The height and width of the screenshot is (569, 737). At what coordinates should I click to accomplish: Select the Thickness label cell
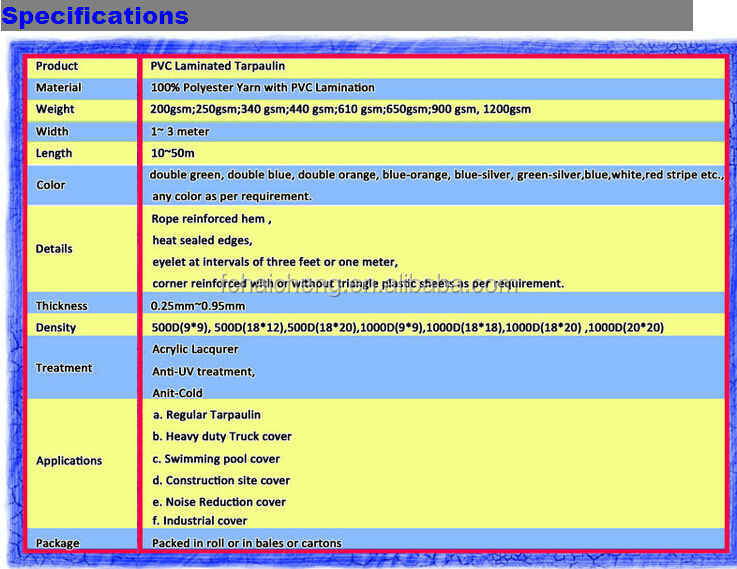[82, 303]
